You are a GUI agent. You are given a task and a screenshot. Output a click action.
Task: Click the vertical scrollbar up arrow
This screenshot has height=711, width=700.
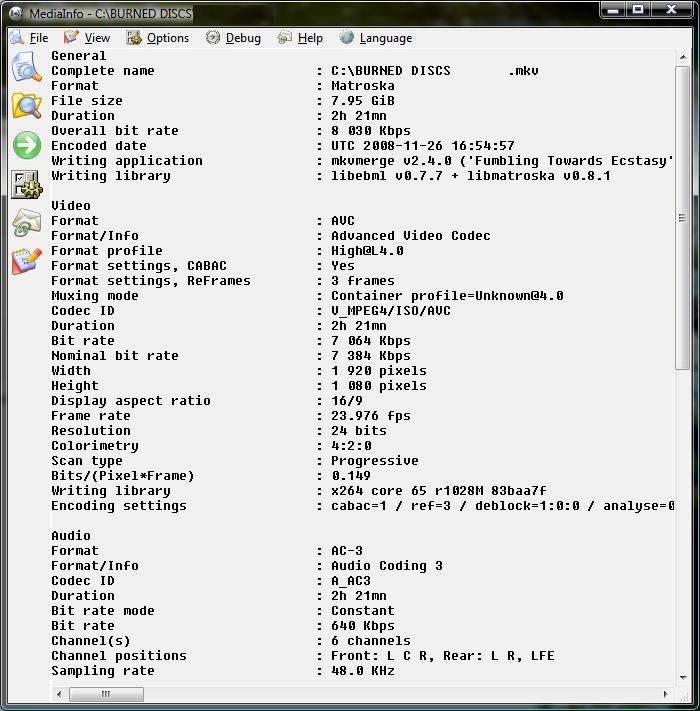tap(683, 58)
